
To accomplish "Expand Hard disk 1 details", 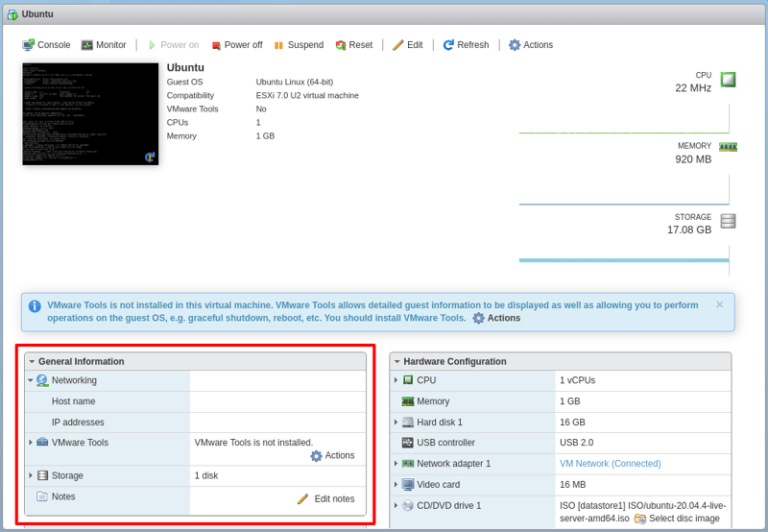I will click(396, 423).
